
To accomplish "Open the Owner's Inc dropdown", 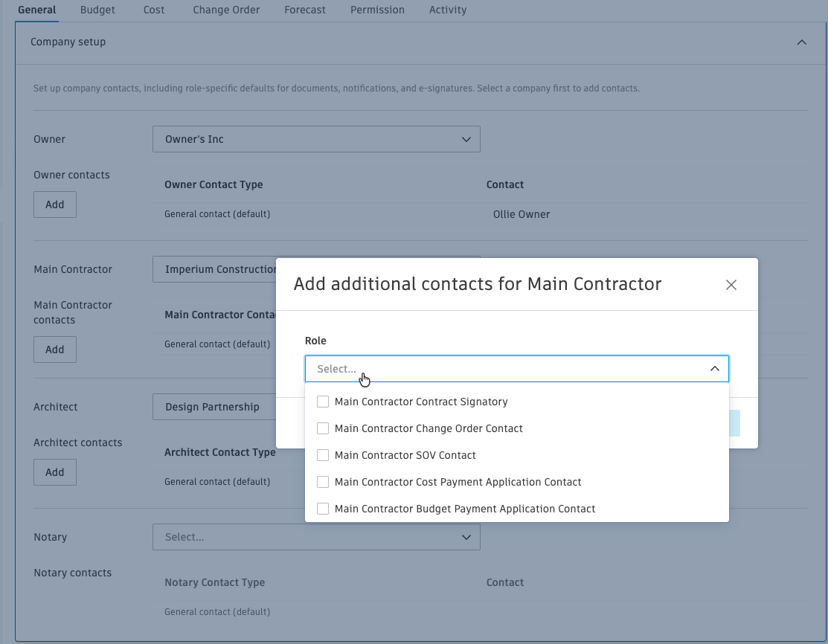I will coord(316,139).
